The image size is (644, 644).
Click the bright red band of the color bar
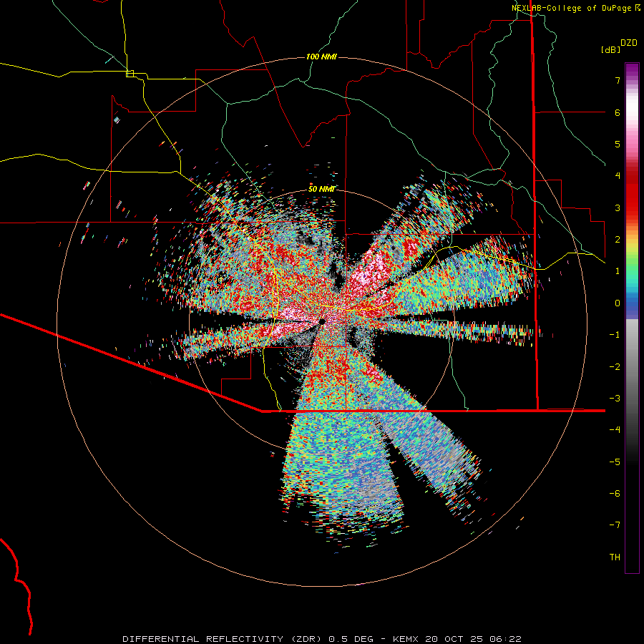pyautogui.click(x=632, y=197)
